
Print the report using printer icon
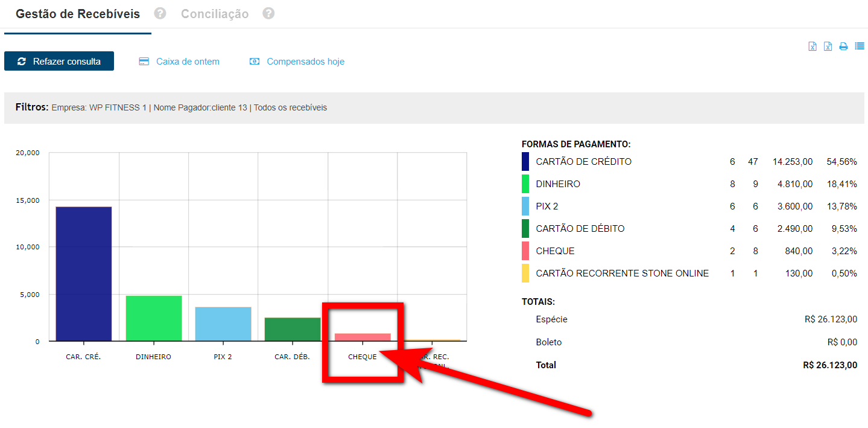(844, 46)
